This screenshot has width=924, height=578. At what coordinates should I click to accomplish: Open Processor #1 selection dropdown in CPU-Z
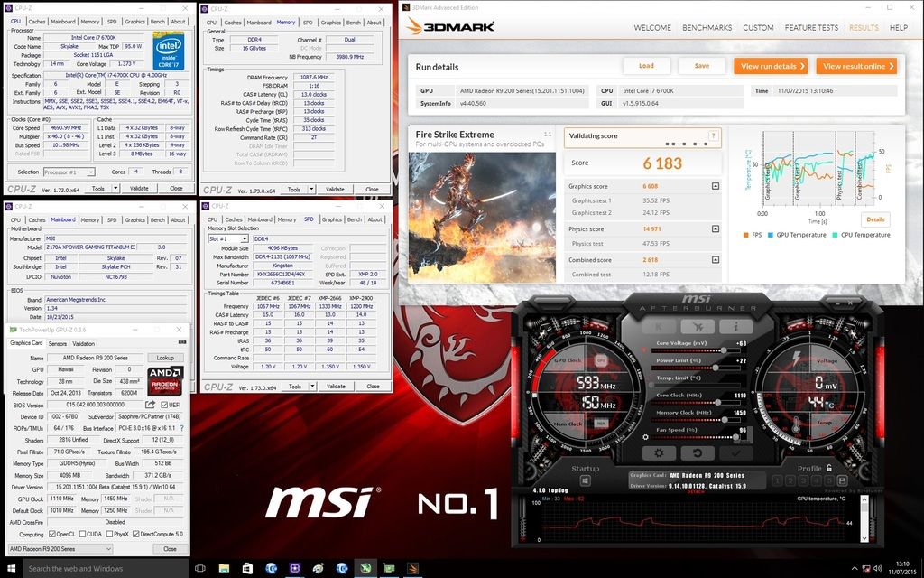(x=69, y=172)
